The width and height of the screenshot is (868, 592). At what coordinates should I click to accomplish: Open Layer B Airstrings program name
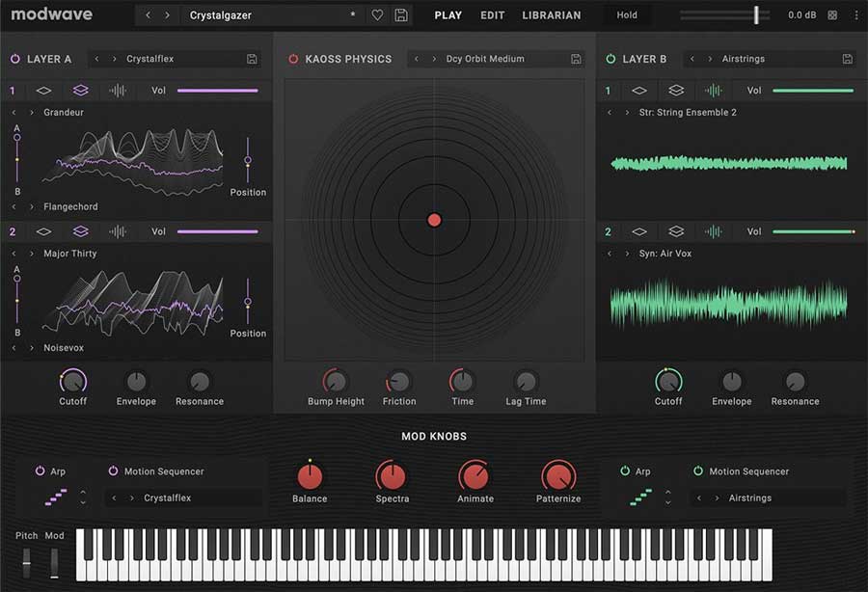coord(743,59)
